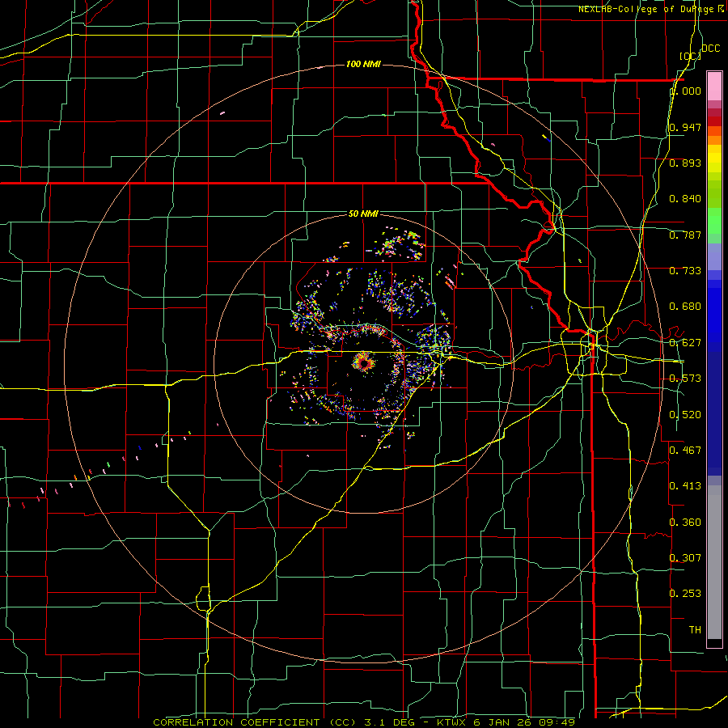Select the 0.360 legend value
This screenshot has height=728, width=728.
coord(685,523)
